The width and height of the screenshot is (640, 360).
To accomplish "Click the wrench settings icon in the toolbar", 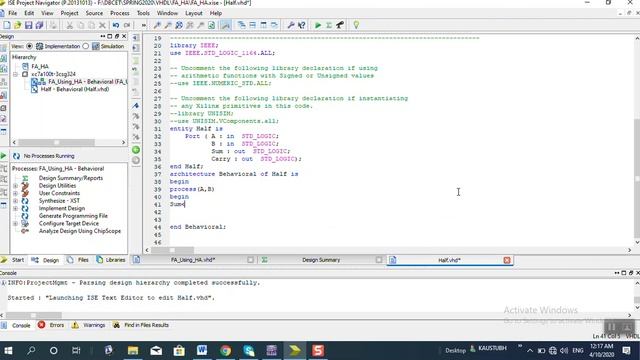I will [291, 25].
